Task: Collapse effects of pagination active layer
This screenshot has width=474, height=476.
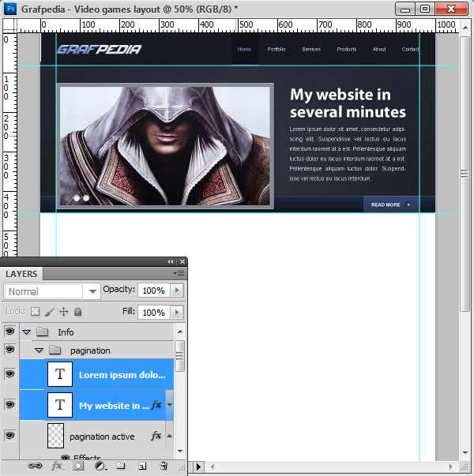Action: click(170, 436)
